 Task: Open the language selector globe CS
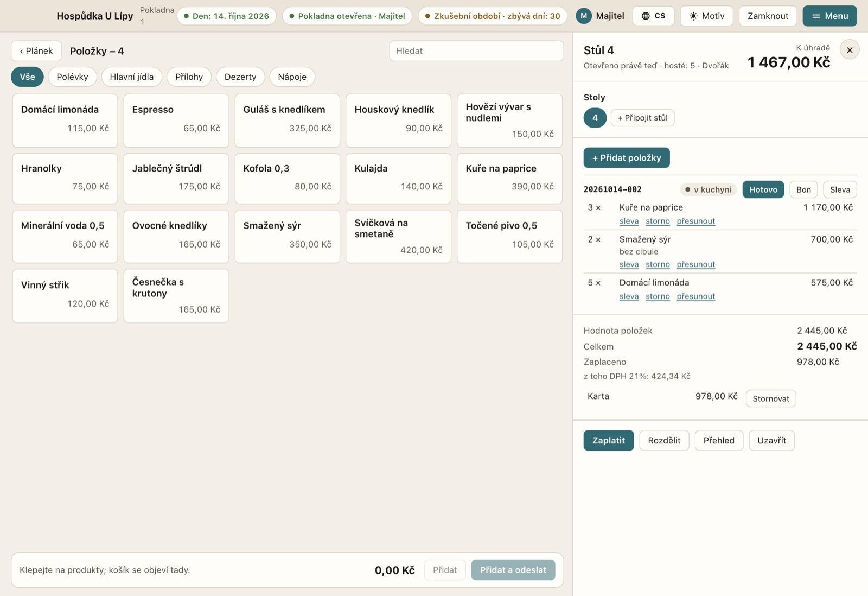(653, 16)
